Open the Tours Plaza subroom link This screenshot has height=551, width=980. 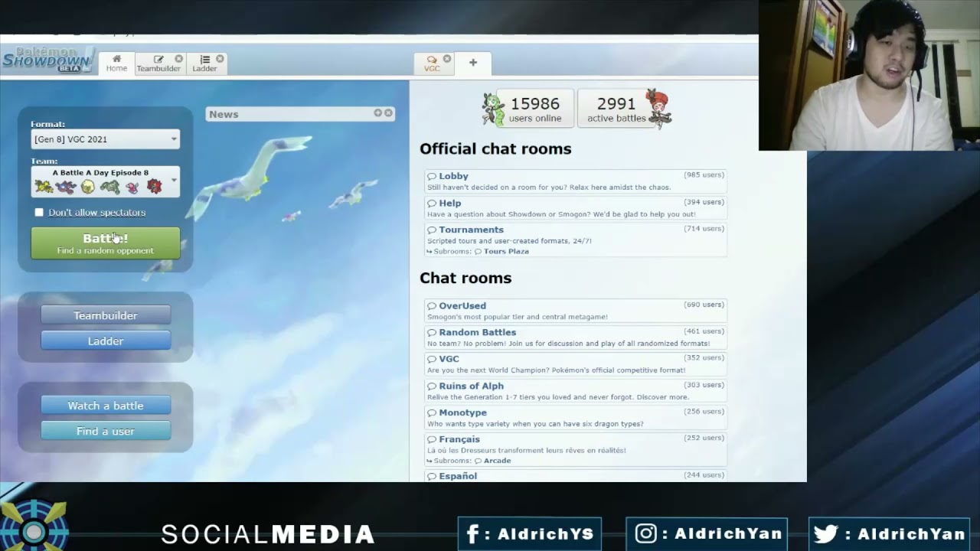point(501,251)
